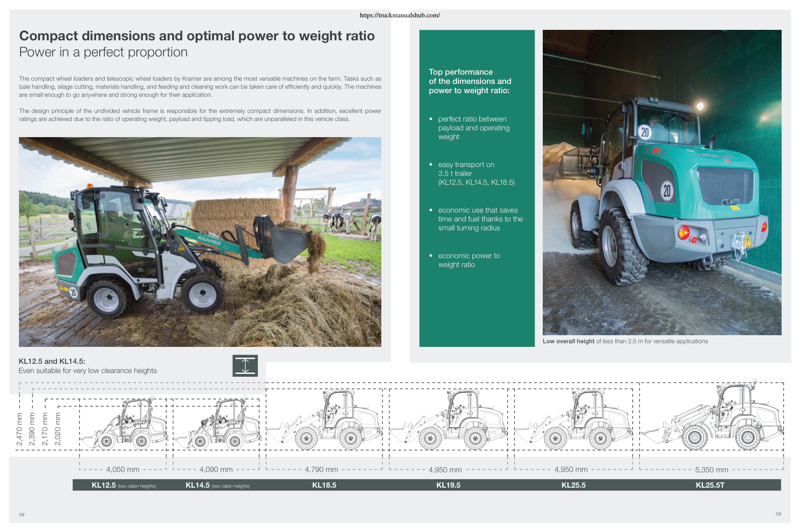Select the KL25.5 model label
Screen dimensions: 801x532
click(573, 485)
